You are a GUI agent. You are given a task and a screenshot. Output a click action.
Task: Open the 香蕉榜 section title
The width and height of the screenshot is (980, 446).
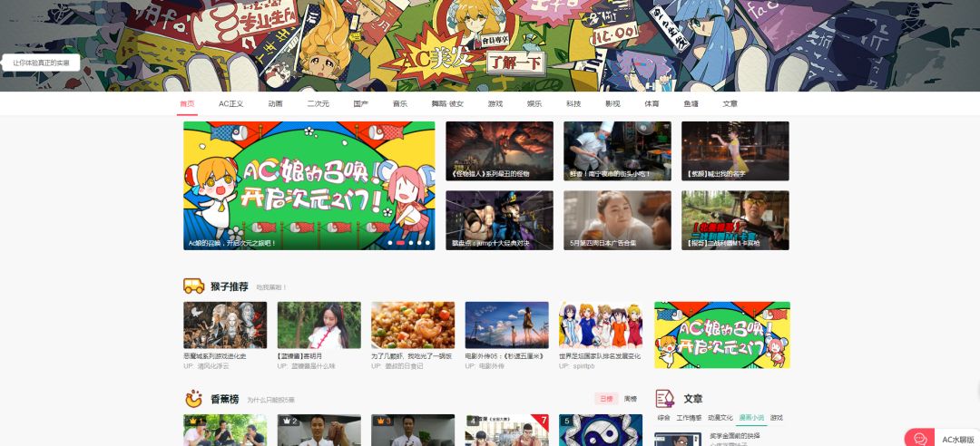pos(225,399)
